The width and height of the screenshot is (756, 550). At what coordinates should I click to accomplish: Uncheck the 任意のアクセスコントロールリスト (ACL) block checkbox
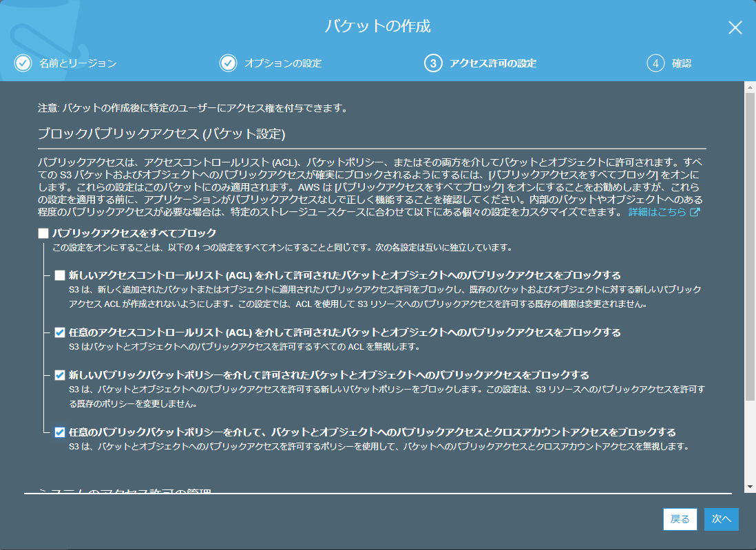point(60,332)
